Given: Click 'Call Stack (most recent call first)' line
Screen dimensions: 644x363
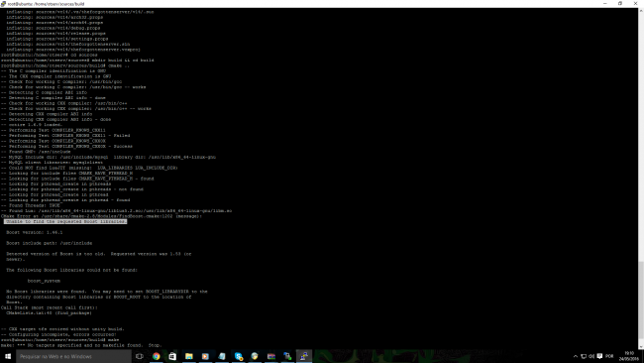Looking at the screenshot, I should pos(50,307).
